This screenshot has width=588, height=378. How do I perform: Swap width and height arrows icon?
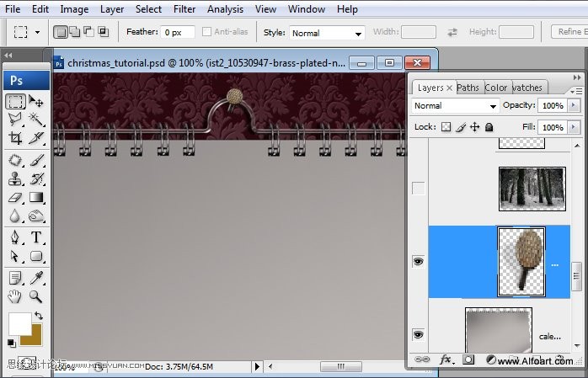(x=452, y=32)
